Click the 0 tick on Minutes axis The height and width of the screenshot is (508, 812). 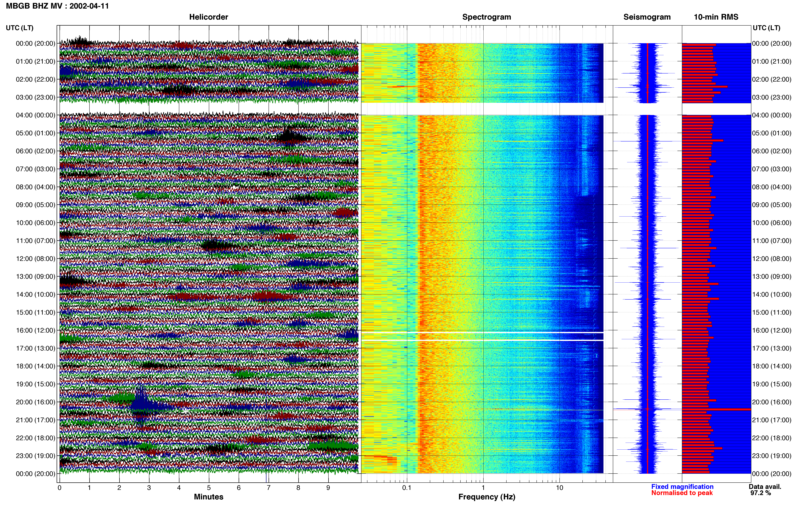click(x=59, y=488)
